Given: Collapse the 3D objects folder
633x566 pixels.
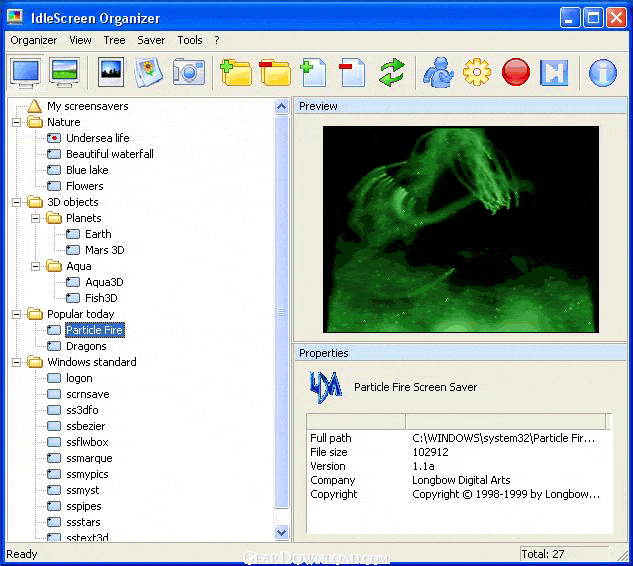Looking at the screenshot, I should pos(16,202).
